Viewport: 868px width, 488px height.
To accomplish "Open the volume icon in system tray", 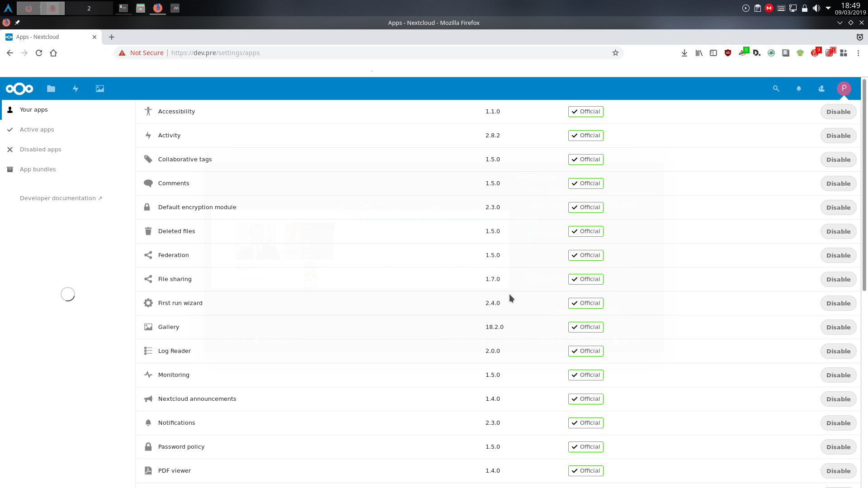I will click(x=816, y=8).
